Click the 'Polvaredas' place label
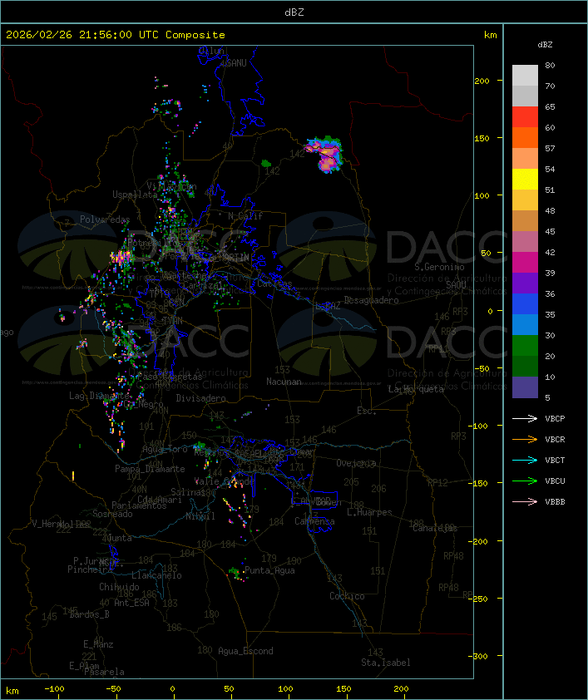The image size is (588, 700). 105,219
